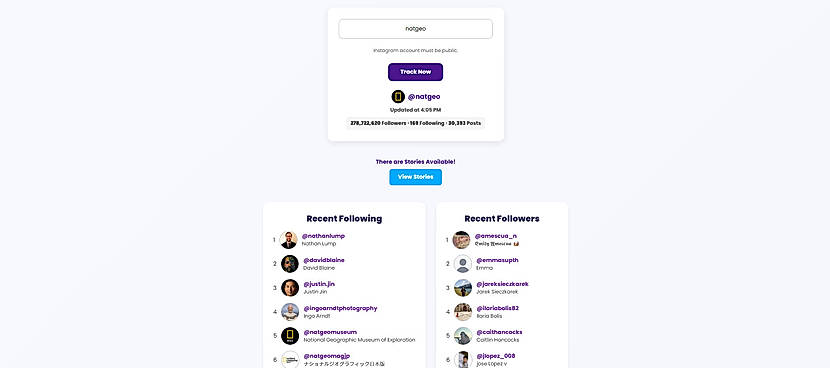Open the @natgeomuseum profile link
The height and width of the screenshot is (368, 830).
pos(330,332)
